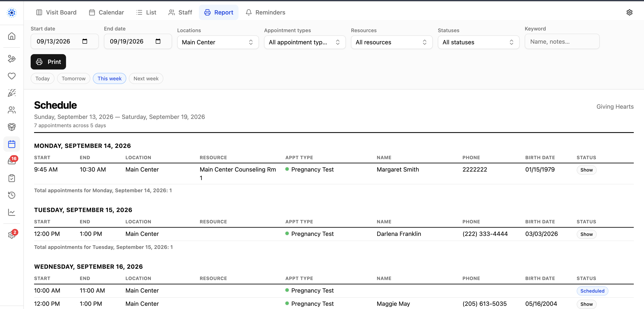Viewport: 644px width, 309px height.
Task: Click Tuesday, September 15, 2026 heading
Action: tap(83, 210)
